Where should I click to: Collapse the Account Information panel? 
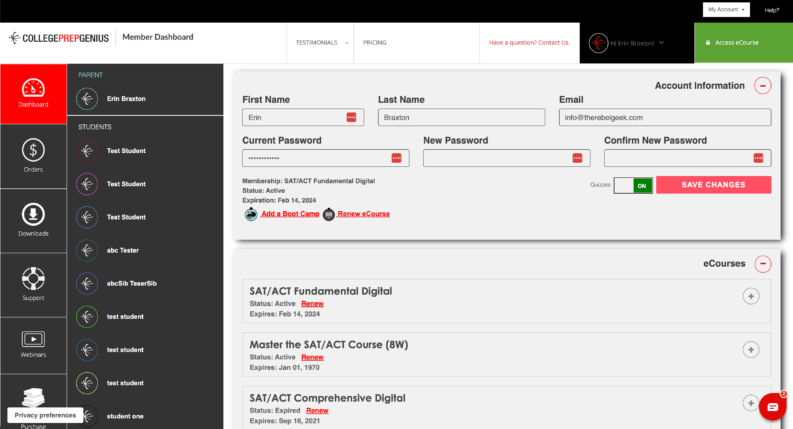click(x=763, y=85)
